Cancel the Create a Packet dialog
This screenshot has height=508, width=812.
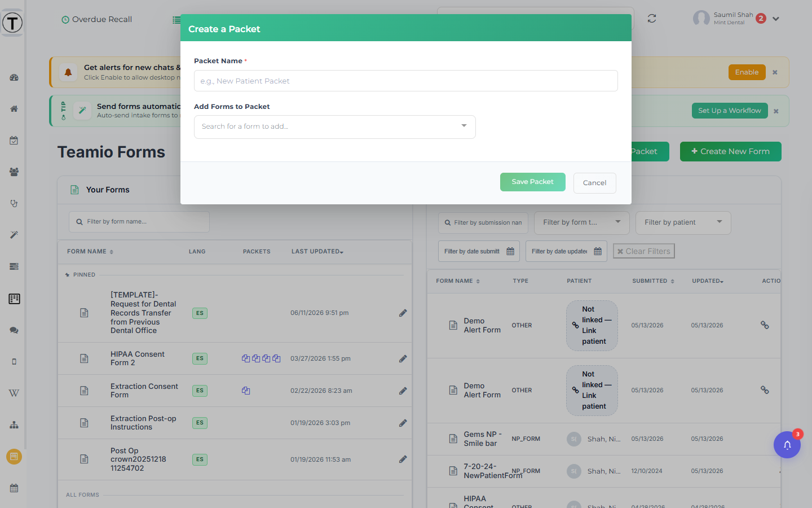tap(595, 183)
